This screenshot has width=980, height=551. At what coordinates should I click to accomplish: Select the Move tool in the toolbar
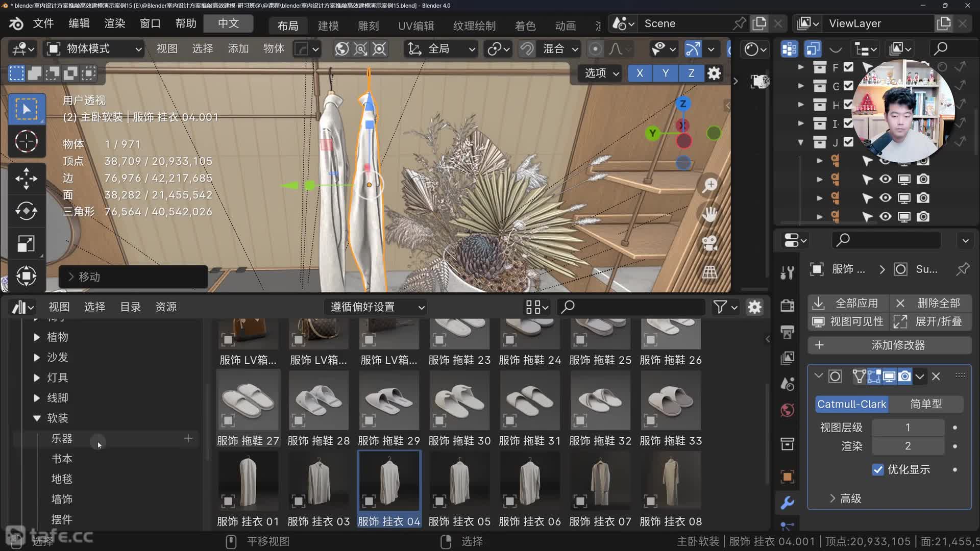(x=26, y=179)
